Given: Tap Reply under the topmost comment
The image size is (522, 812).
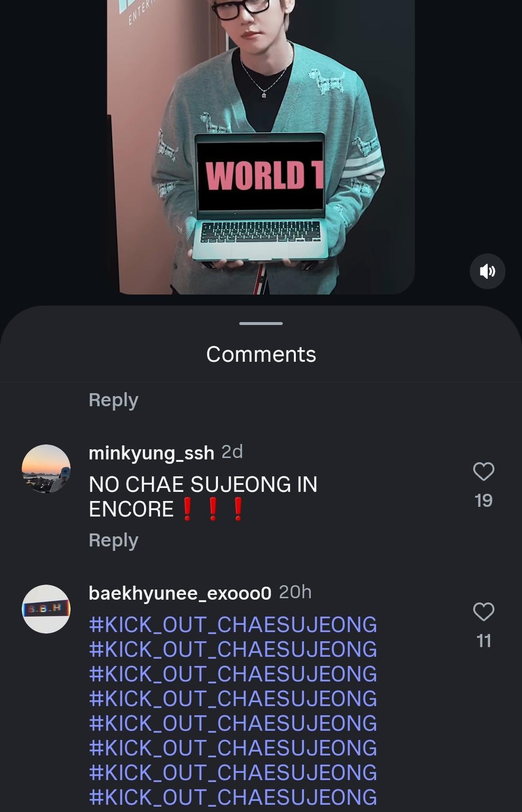Looking at the screenshot, I should 114,399.
